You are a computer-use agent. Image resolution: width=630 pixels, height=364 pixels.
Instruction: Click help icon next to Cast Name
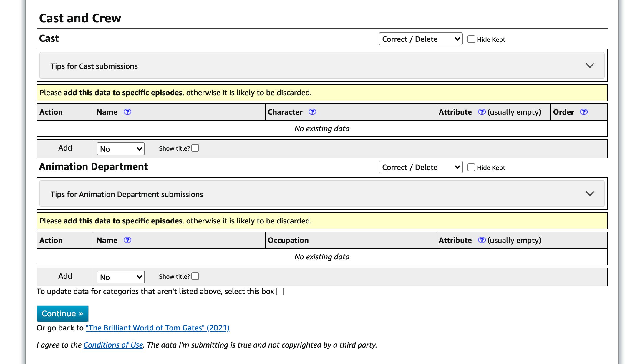127,112
